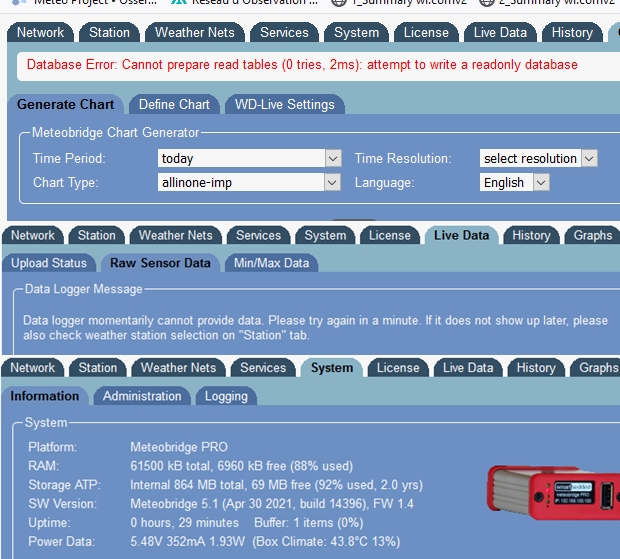The image size is (620, 559).
Task: Click the red Meteobridge PRO device image
Action: point(553,493)
